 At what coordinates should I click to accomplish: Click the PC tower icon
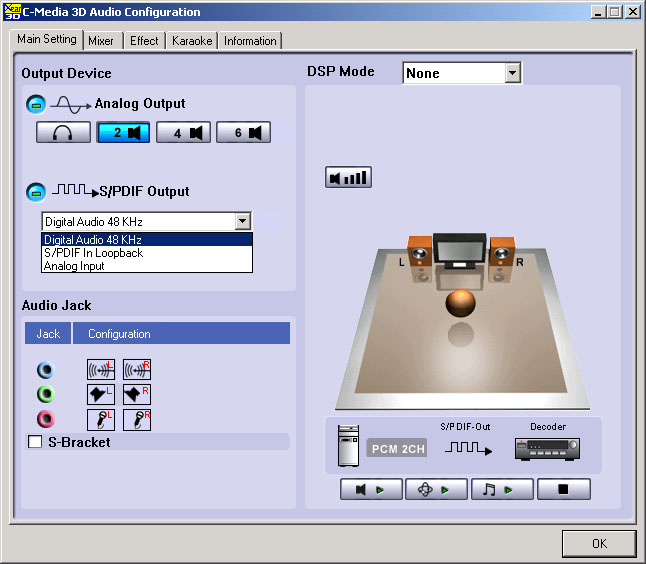tap(349, 446)
